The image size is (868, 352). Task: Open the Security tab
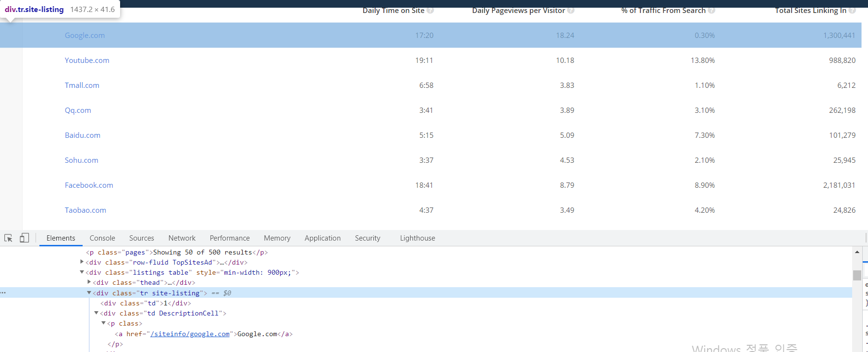point(367,238)
